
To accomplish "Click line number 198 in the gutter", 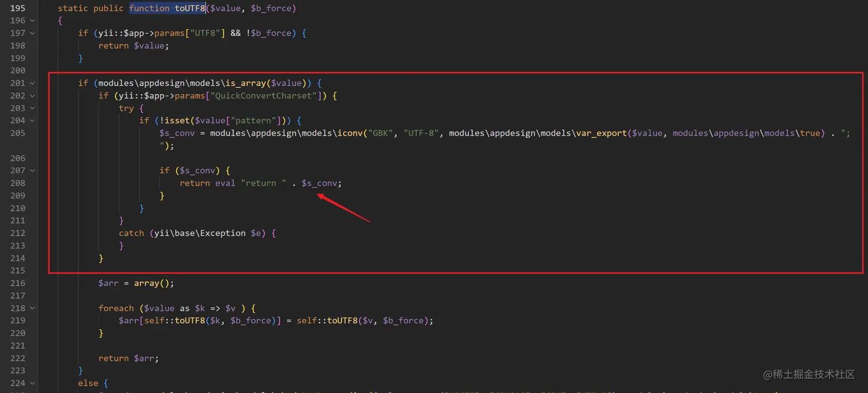I will point(18,46).
